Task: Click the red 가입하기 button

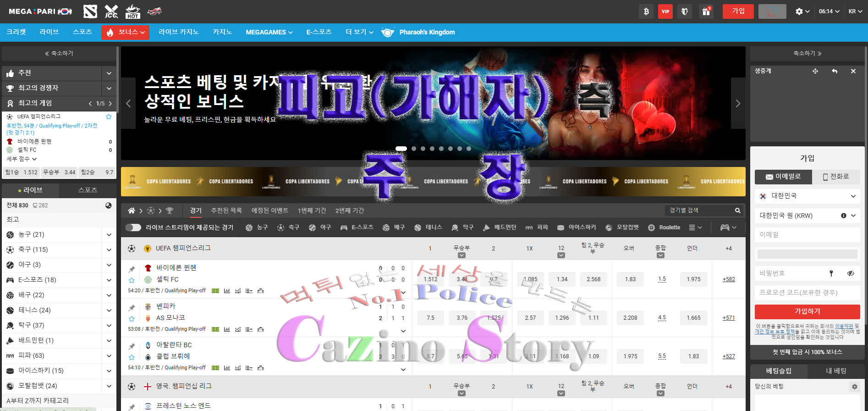Action: click(x=808, y=311)
